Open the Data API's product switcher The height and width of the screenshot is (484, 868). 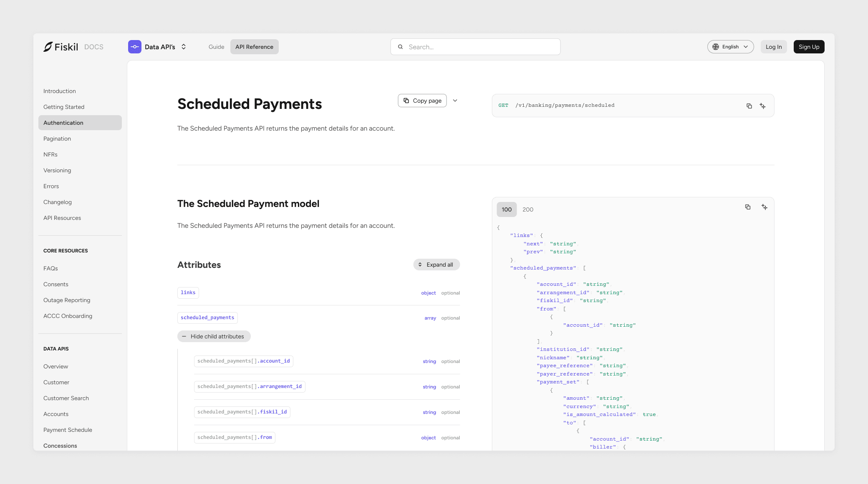point(184,47)
